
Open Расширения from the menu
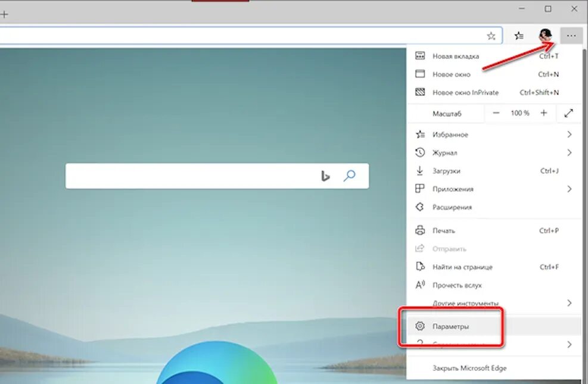click(494, 207)
